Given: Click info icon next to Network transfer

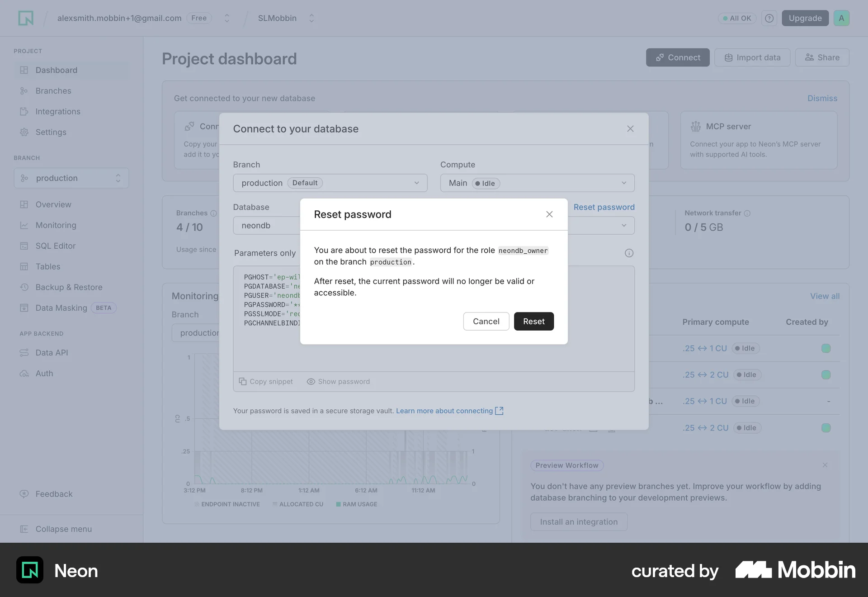Looking at the screenshot, I should tap(747, 213).
